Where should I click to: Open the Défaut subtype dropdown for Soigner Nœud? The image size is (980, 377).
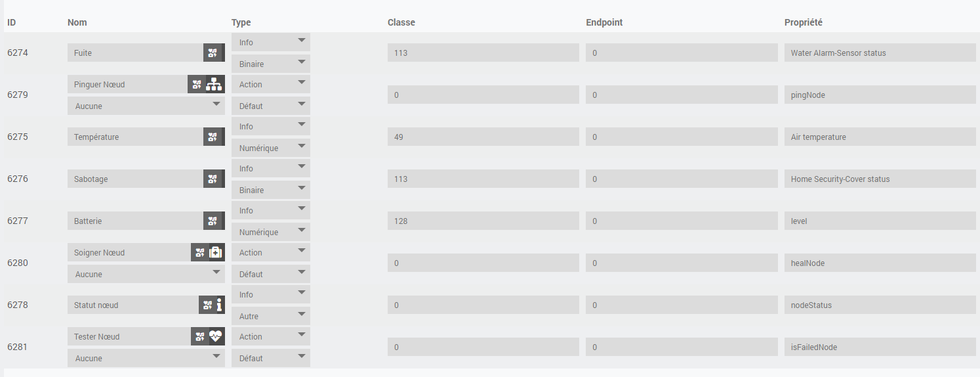(271, 274)
